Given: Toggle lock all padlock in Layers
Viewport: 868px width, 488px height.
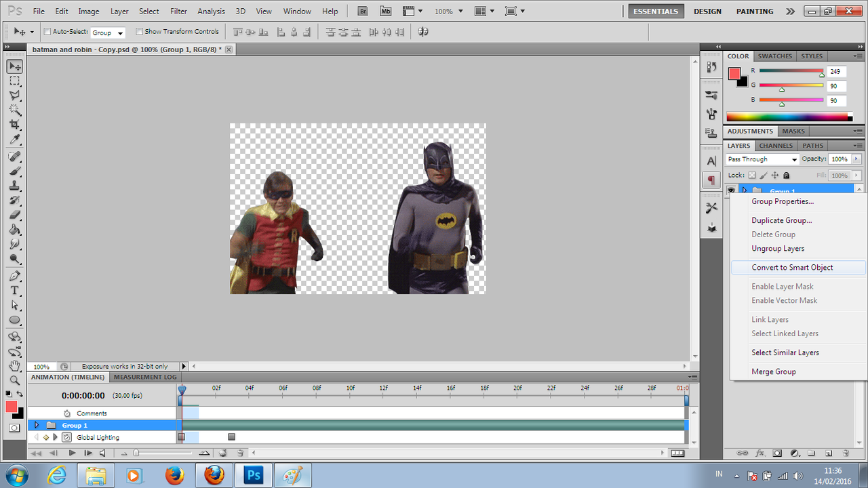Looking at the screenshot, I should point(787,176).
